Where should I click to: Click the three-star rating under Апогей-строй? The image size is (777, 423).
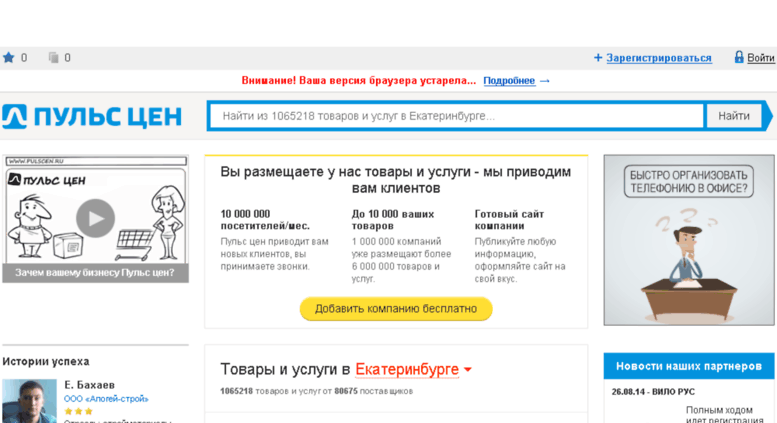click(78, 411)
